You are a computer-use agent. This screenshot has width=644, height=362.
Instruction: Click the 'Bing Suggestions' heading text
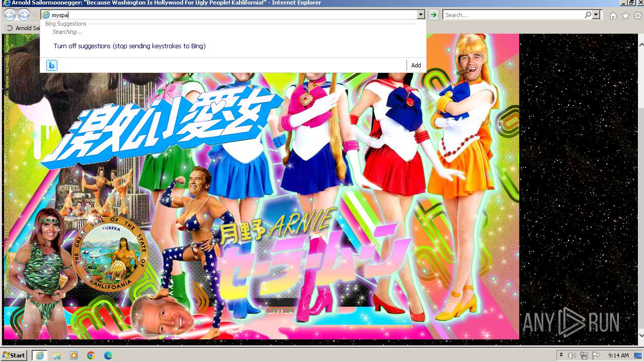(66, 24)
